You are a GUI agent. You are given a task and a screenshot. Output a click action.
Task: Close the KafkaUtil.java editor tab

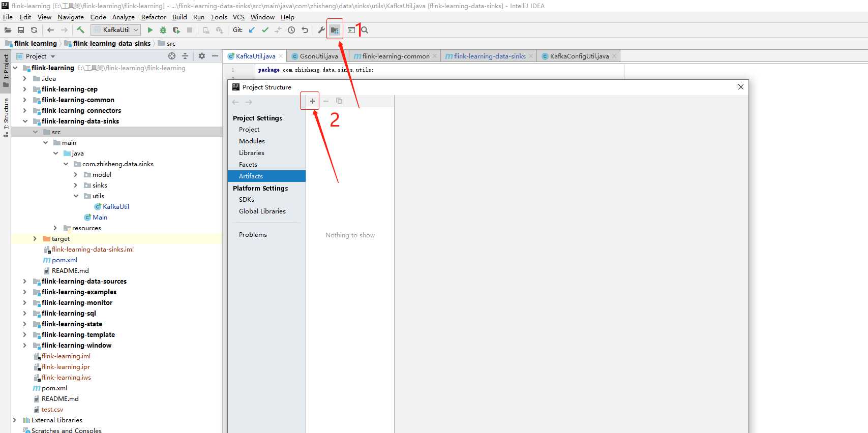(281, 56)
